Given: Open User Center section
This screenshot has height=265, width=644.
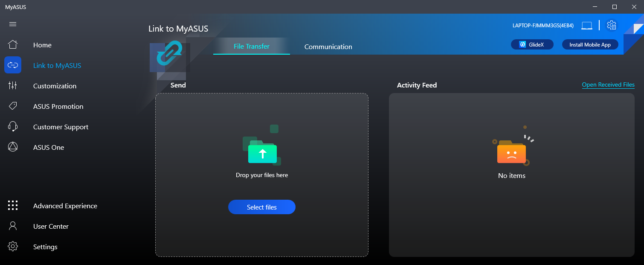Looking at the screenshot, I should click(51, 226).
